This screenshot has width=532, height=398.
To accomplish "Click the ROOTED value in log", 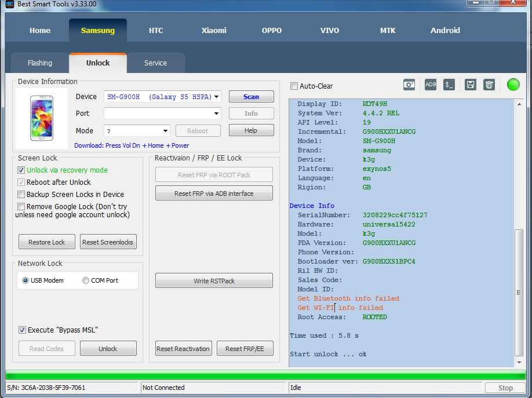I will (x=374, y=317).
